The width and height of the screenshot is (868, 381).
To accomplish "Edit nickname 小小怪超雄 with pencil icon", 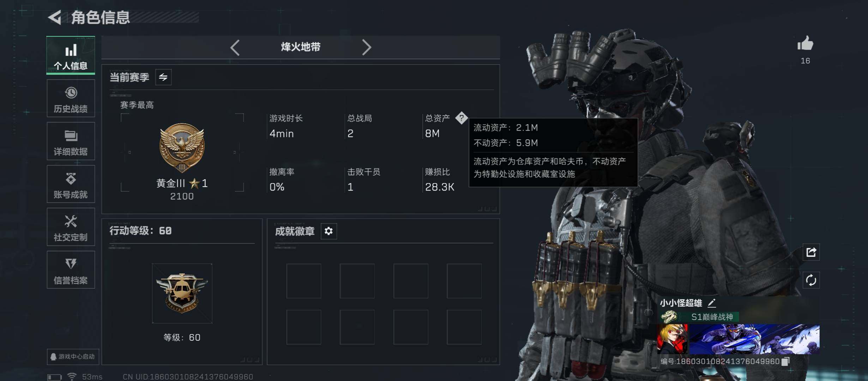I will [712, 303].
